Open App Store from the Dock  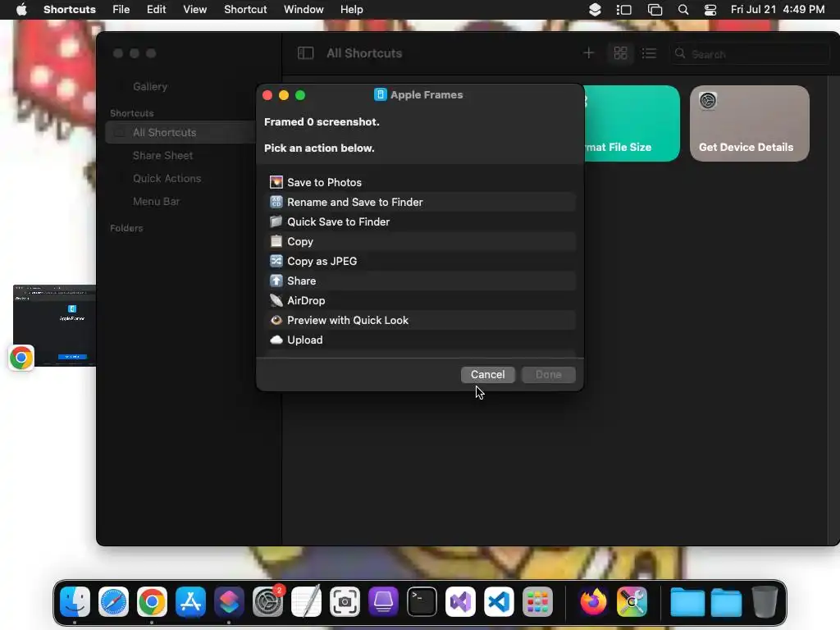coord(190,601)
